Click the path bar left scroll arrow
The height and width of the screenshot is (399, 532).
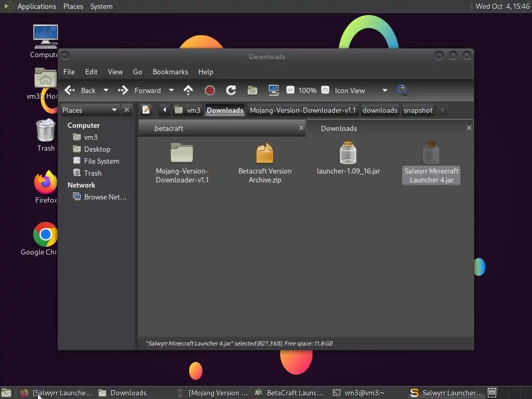coord(165,110)
